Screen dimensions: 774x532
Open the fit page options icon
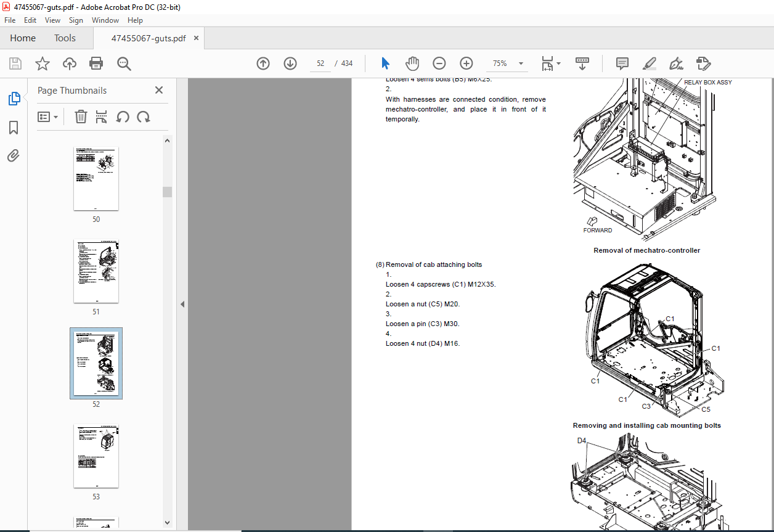pos(547,63)
